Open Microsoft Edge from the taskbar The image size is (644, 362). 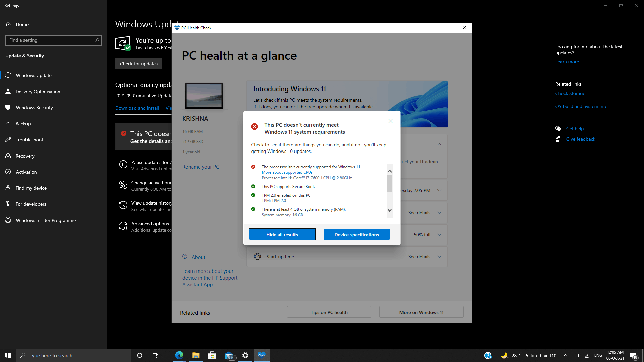coord(179,355)
